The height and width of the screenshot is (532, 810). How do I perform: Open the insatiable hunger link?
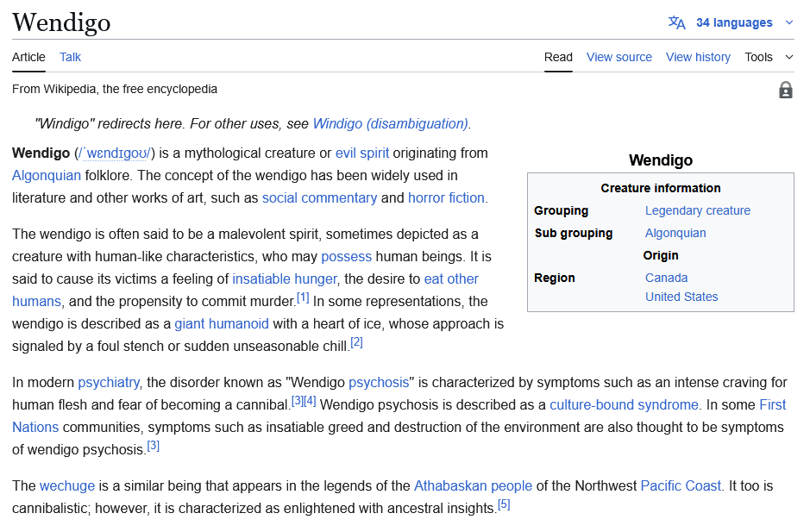[x=285, y=279]
